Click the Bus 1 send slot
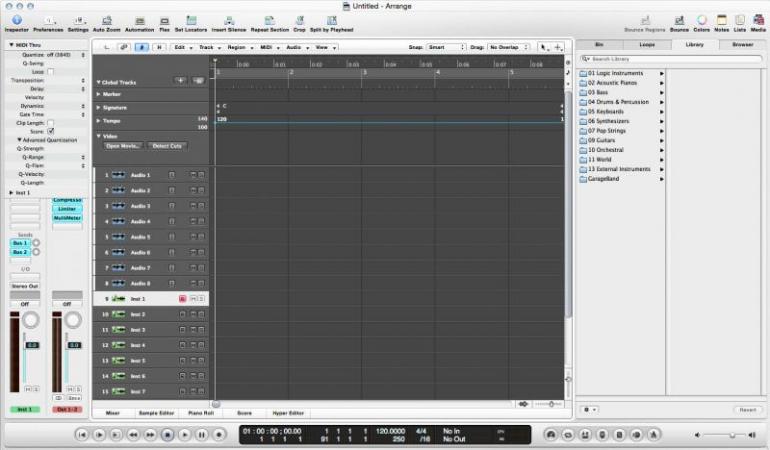This screenshot has width=770, height=450. coord(20,243)
